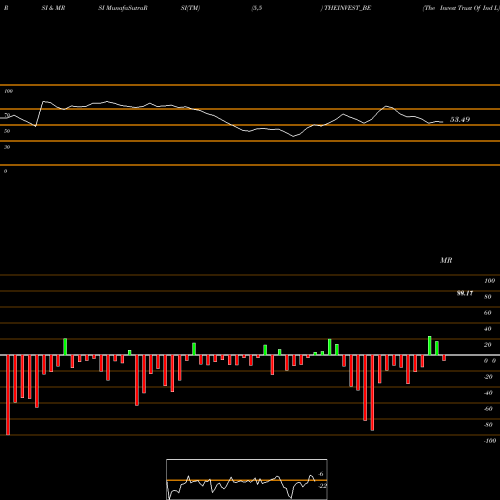Click the -80 label on MR axis
500x500 pixels.
pyautogui.click(x=488, y=425)
